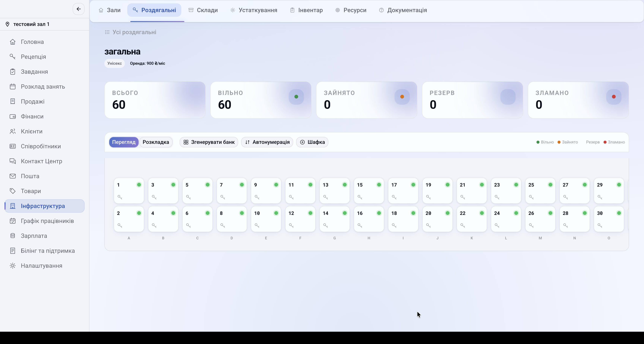Click the Рецепція key icon in the sidebar
Image resolution: width=644 pixels, height=344 pixels.
point(12,57)
